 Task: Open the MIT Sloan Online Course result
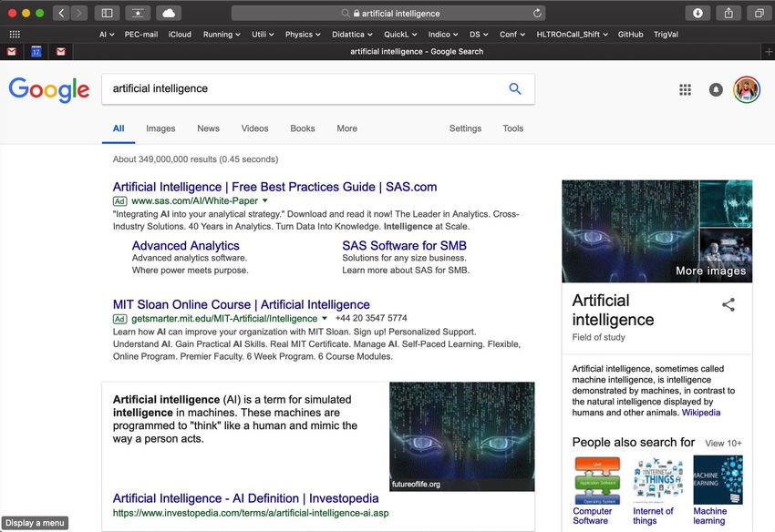[x=242, y=304]
